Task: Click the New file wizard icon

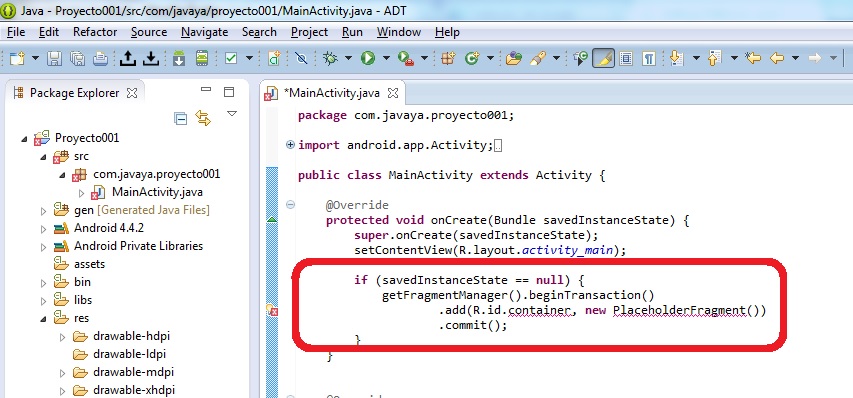Action: click(x=17, y=58)
